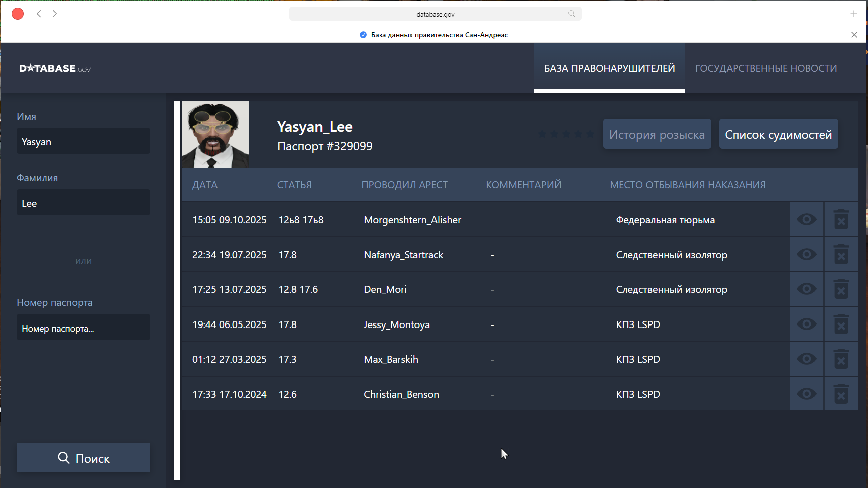Remove the Den_Mori arrest entry
868x488 pixels.
tap(841, 289)
